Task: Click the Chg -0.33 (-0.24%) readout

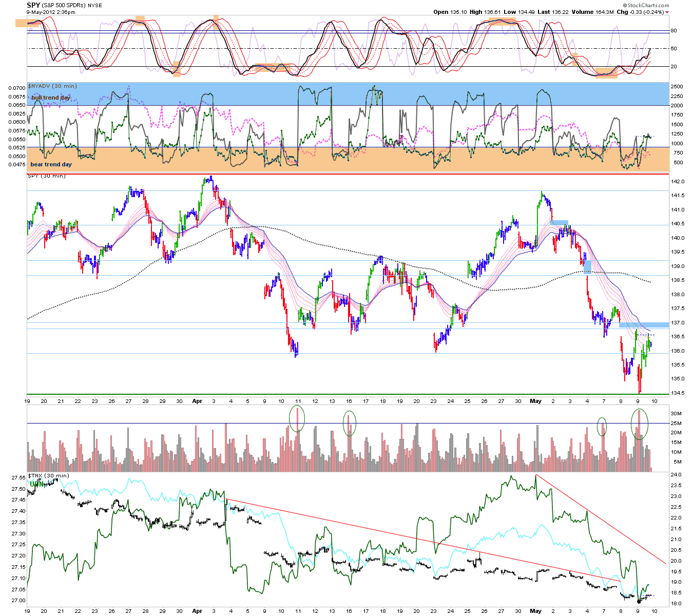Action: coord(640,12)
